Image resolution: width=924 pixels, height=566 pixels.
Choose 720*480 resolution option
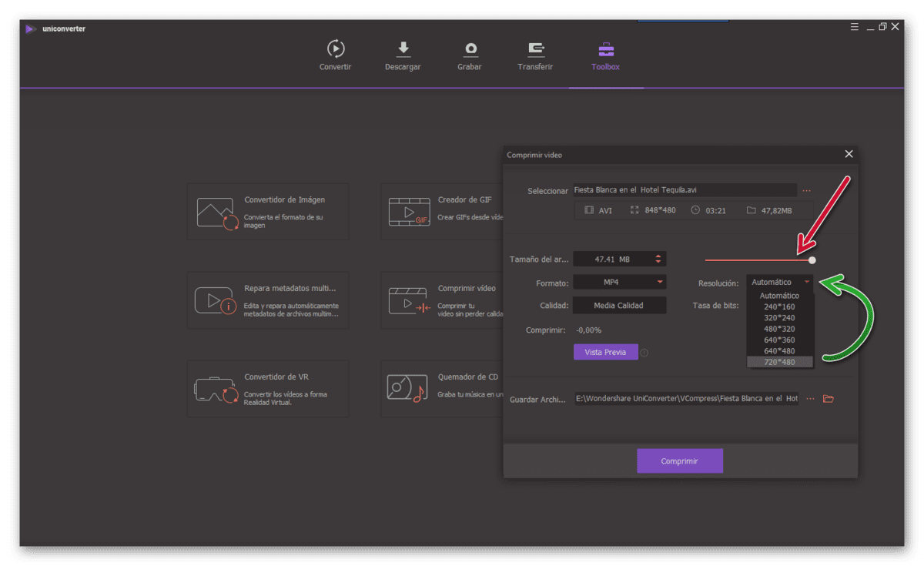coord(780,362)
